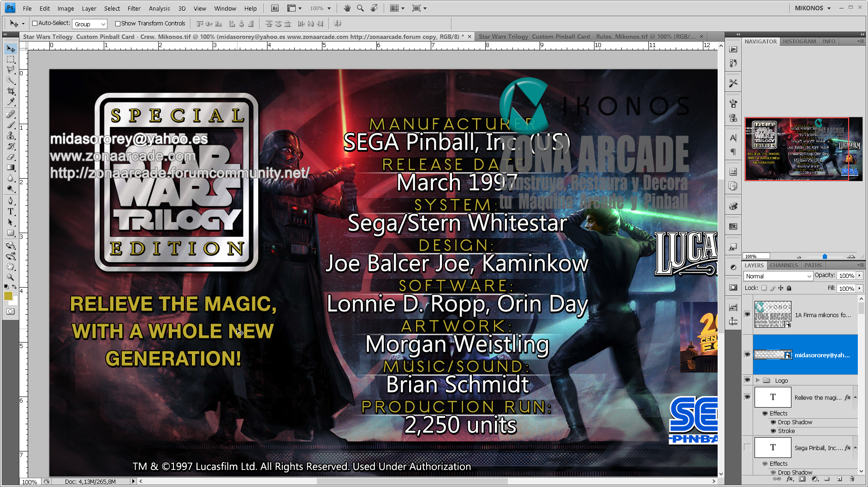
Task: Select the Polygonal Lasso tool
Action: click(11, 70)
